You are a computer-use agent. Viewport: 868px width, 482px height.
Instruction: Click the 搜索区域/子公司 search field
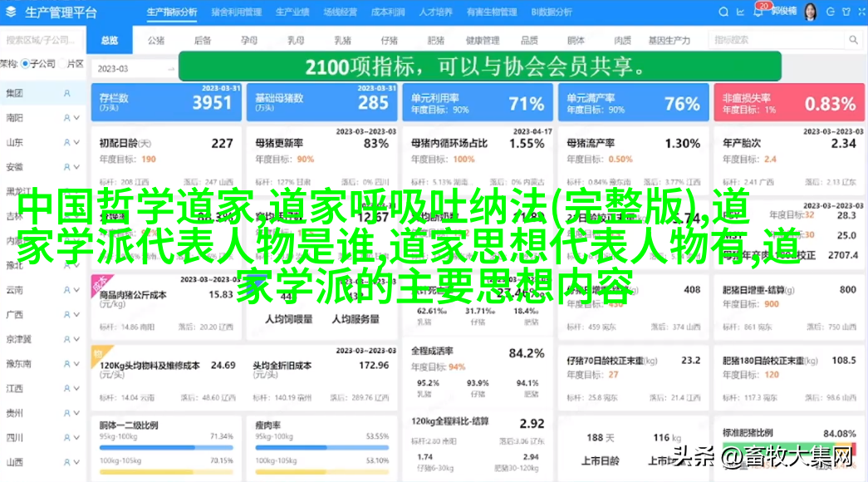pos(42,40)
